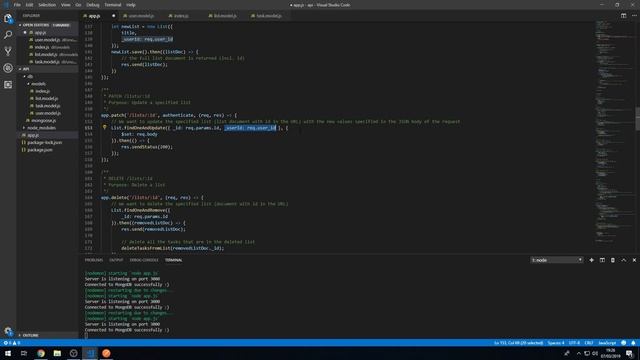
Task: Create a new terminal with the plus icon
Action: pyautogui.click(x=591, y=260)
